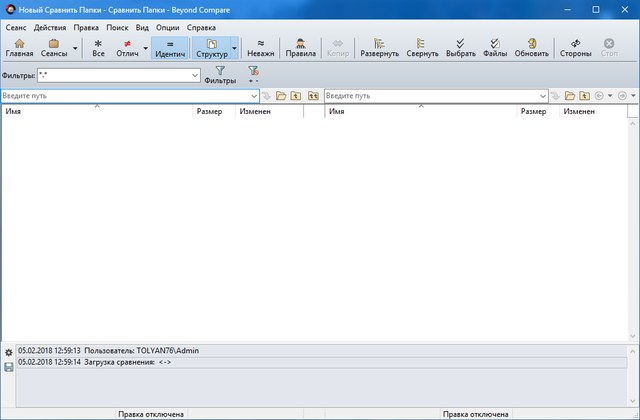Click the Обновить refresh icon
The image size is (640, 420).
(531, 47)
